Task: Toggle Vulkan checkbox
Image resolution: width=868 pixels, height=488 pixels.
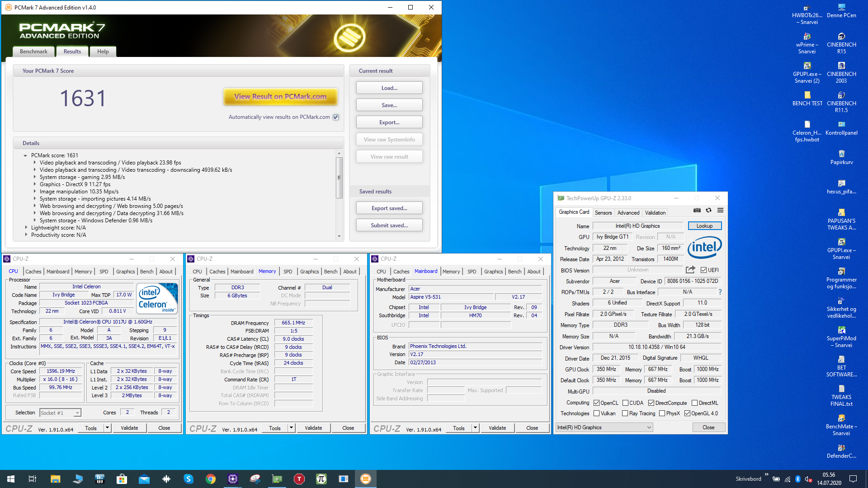Action: point(596,413)
